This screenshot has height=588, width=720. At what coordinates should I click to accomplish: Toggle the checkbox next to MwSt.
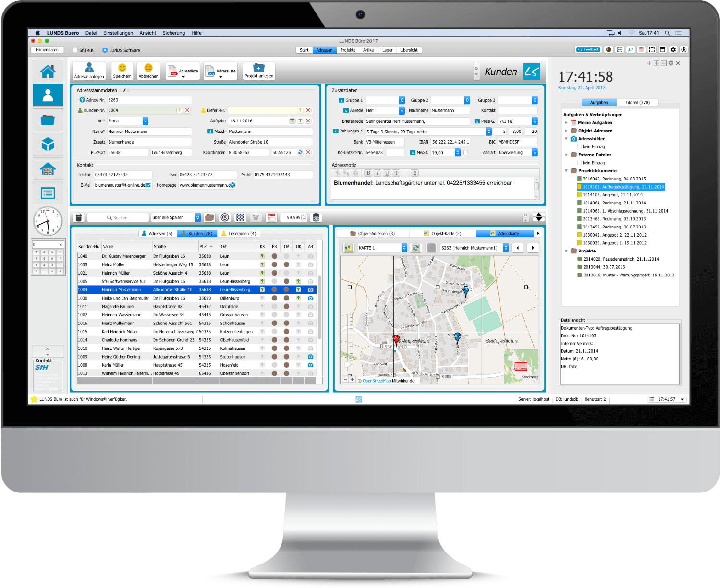point(465,153)
